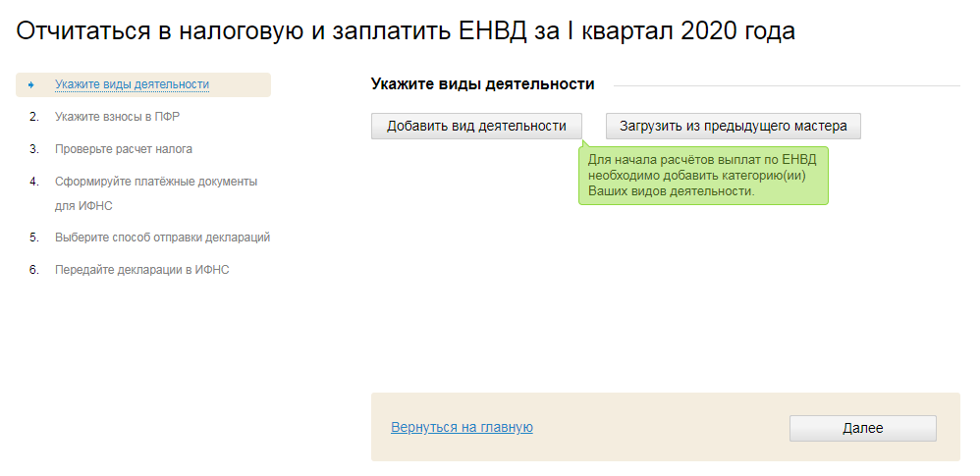
Task: Select step 'Проверьте расчет налога'
Action: [124, 149]
